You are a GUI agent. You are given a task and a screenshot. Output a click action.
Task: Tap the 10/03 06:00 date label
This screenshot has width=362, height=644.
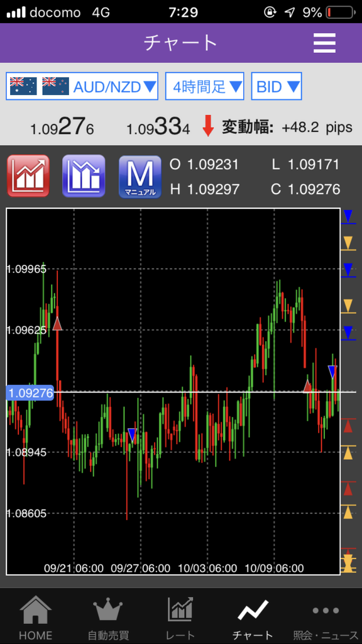(x=207, y=569)
